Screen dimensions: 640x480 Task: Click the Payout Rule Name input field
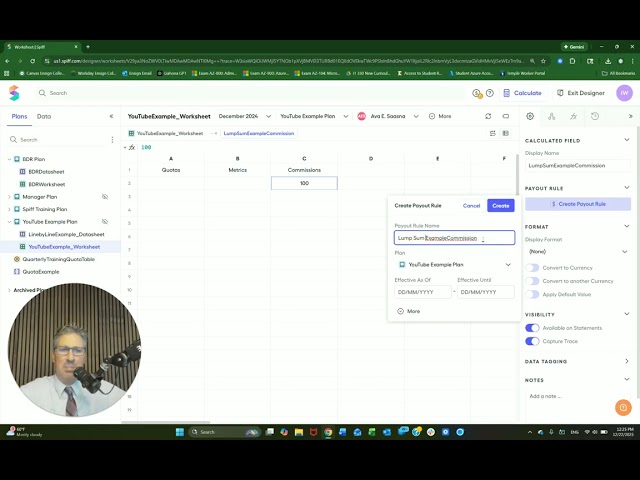[454, 238]
